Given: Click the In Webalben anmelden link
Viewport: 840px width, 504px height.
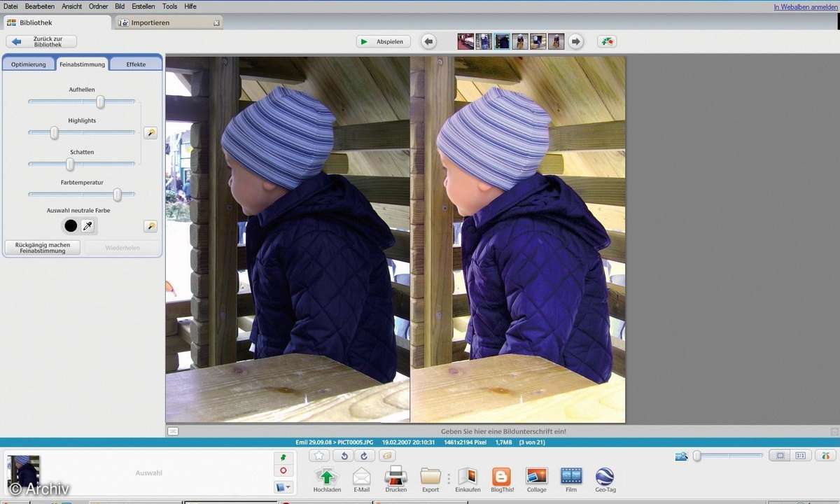Looking at the screenshot, I should [x=804, y=7].
